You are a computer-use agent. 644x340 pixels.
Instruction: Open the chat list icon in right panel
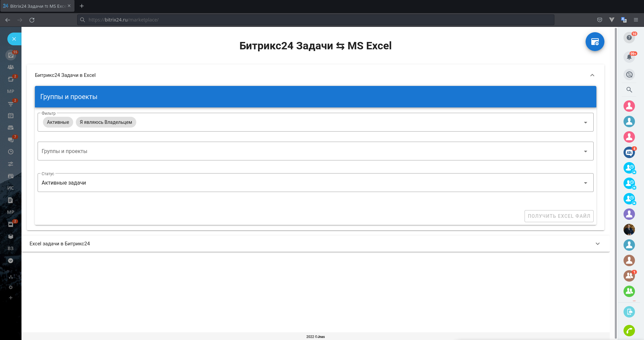629,75
